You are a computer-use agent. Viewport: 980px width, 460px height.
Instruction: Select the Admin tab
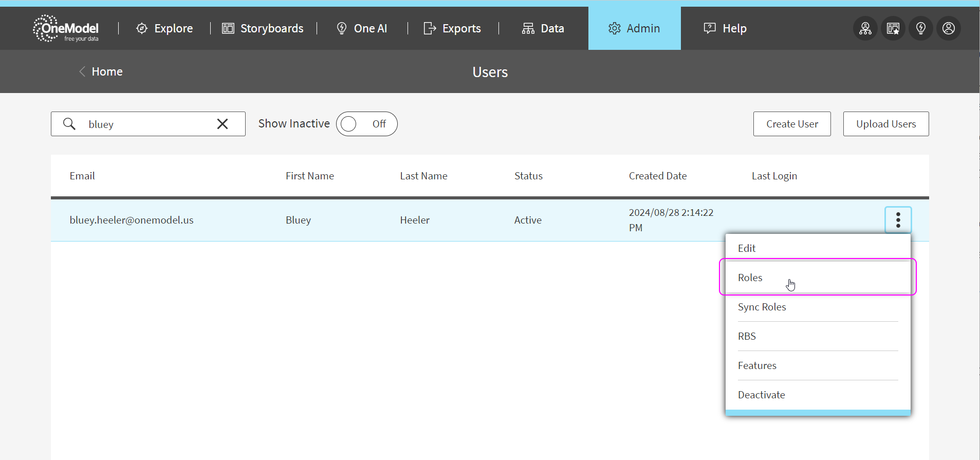[x=635, y=28]
